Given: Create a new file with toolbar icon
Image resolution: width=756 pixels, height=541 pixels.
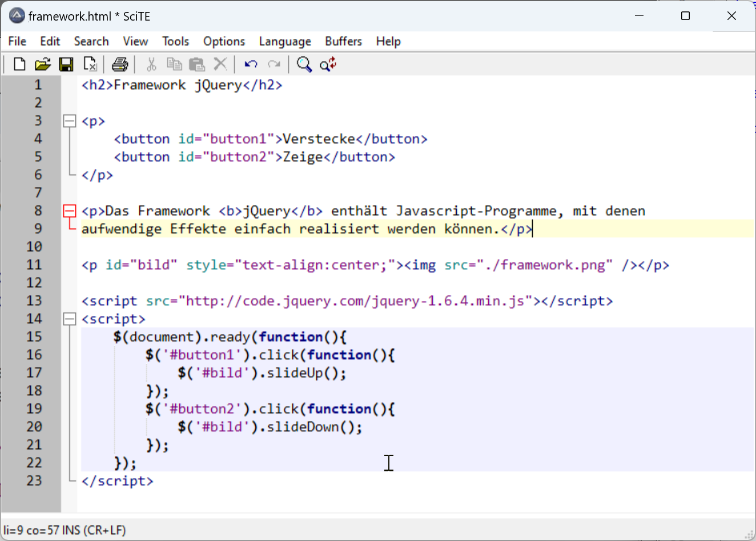Looking at the screenshot, I should (19, 64).
